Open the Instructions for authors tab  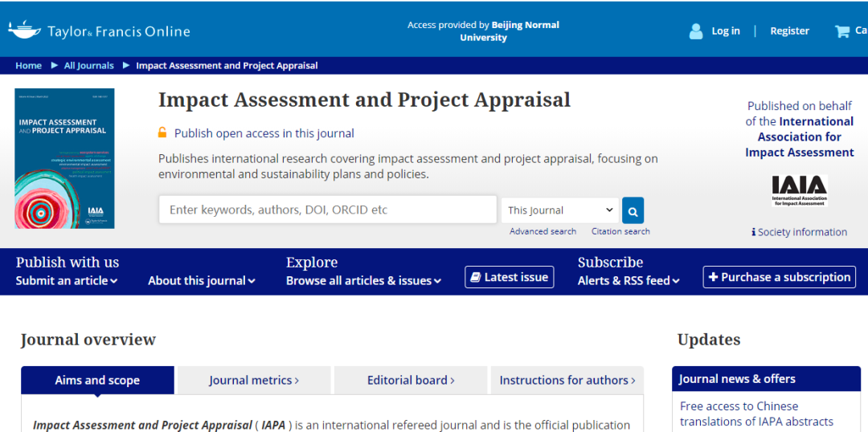567,381
